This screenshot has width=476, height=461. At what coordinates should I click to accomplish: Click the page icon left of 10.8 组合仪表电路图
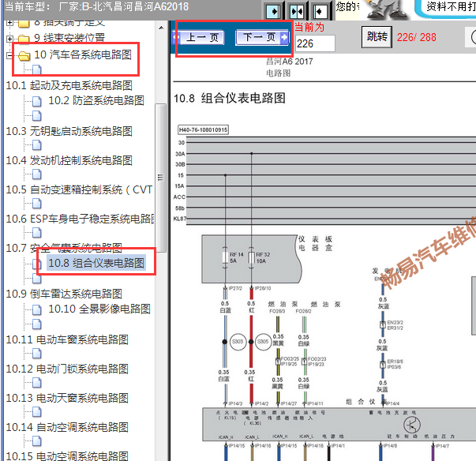pyautogui.click(x=37, y=264)
